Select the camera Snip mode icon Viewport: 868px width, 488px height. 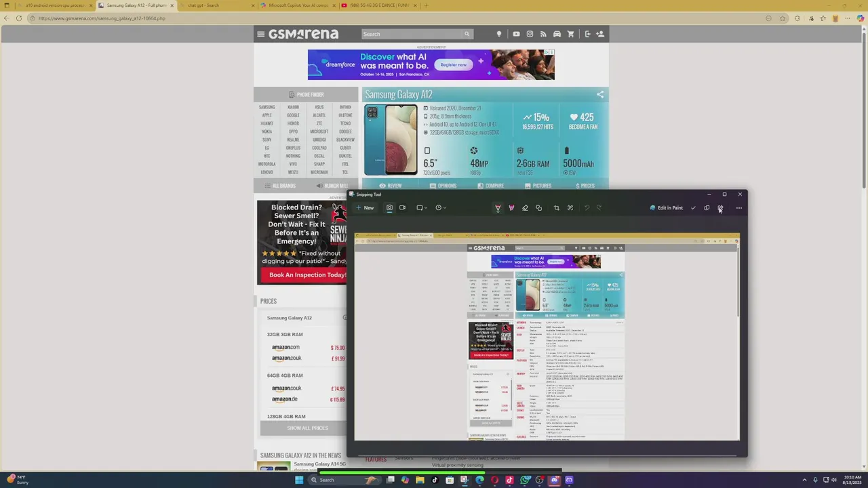pos(389,207)
